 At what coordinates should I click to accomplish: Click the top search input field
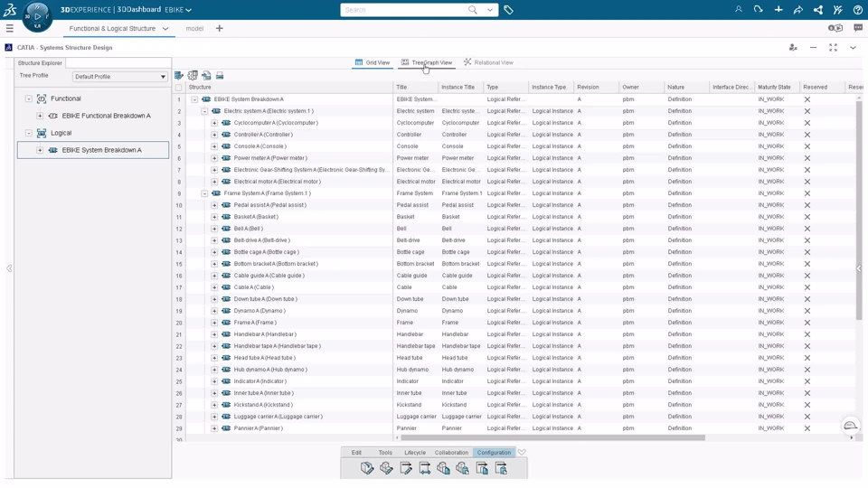[x=403, y=10]
